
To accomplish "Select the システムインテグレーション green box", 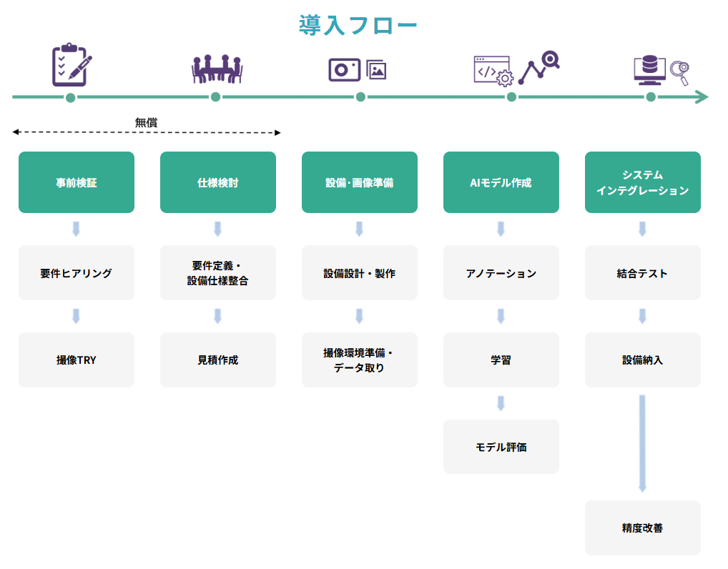I will pyautogui.click(x=643, y=182).
